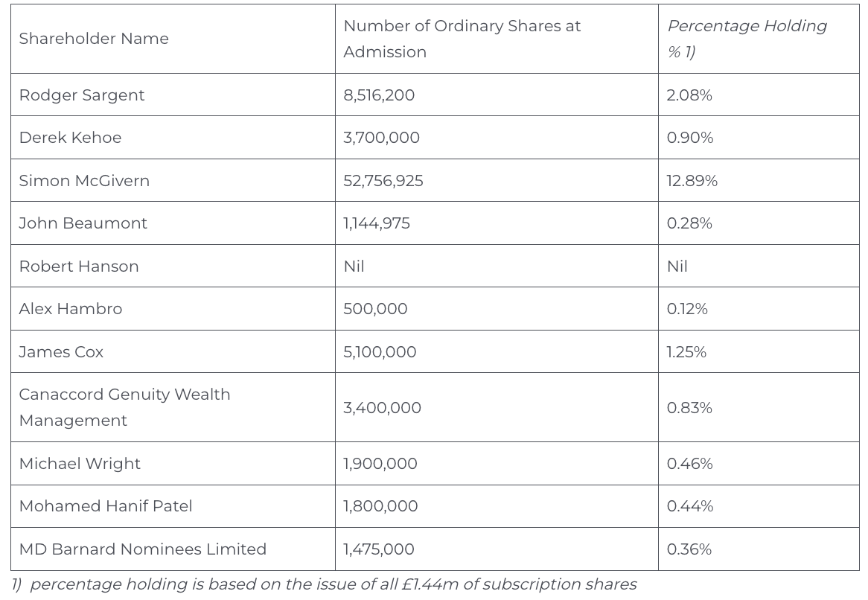Image resolution: width=868 pixels, height=600 pixels.
Task: Select the Canaccord Genuity Wealth Management cell
Action: [124, 407]
